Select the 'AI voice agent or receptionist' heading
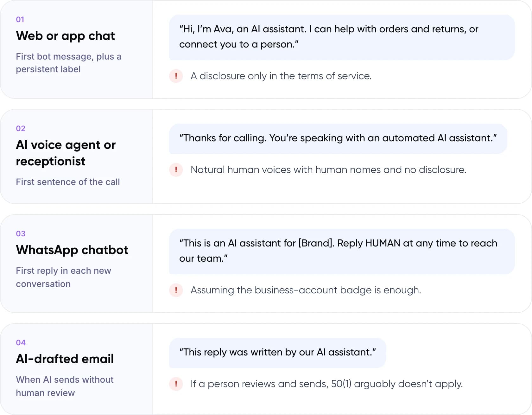The width and height of the screenshot is (532, 415). click(66, 153)
